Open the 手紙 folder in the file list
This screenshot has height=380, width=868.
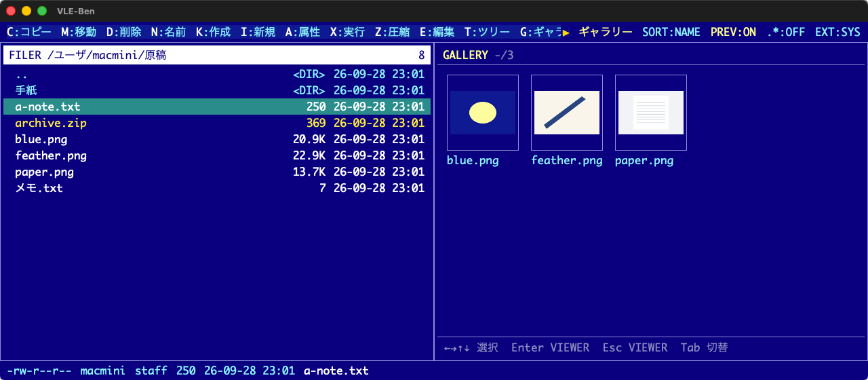tap(217, 90)
